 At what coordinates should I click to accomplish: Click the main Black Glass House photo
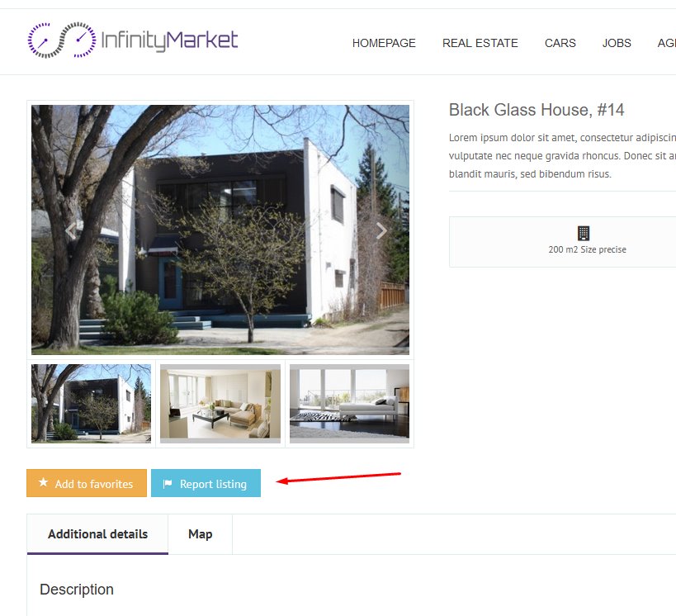tap(220, 230)
